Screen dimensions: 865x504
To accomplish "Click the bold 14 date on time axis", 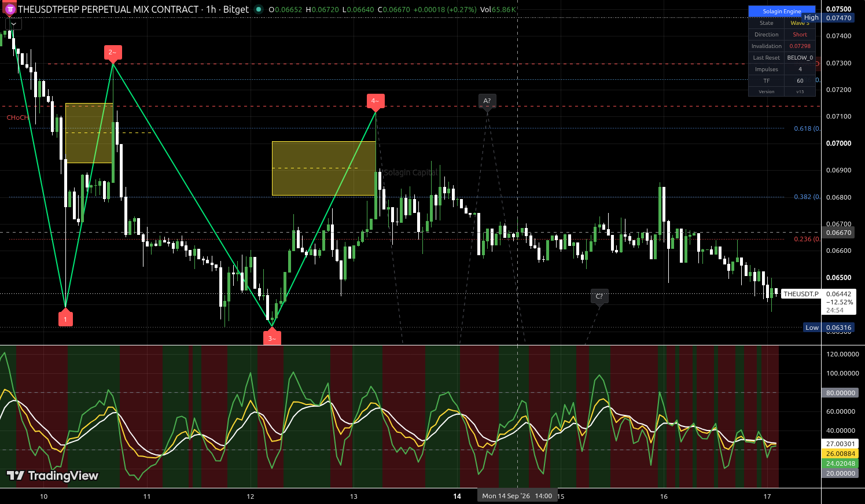I will [x=457, y=496].
